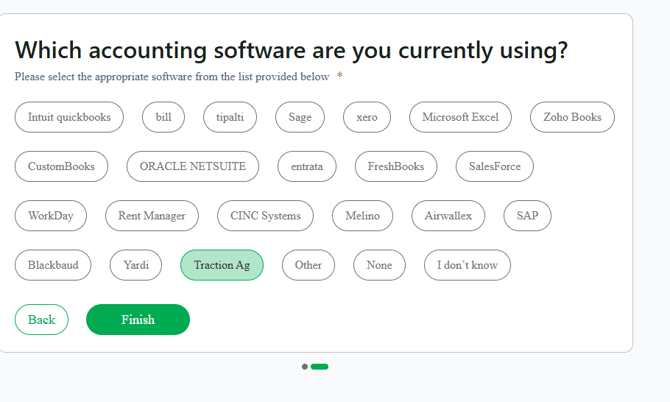
Task: Click the first step pagination dot
Action: pos(305,367)
